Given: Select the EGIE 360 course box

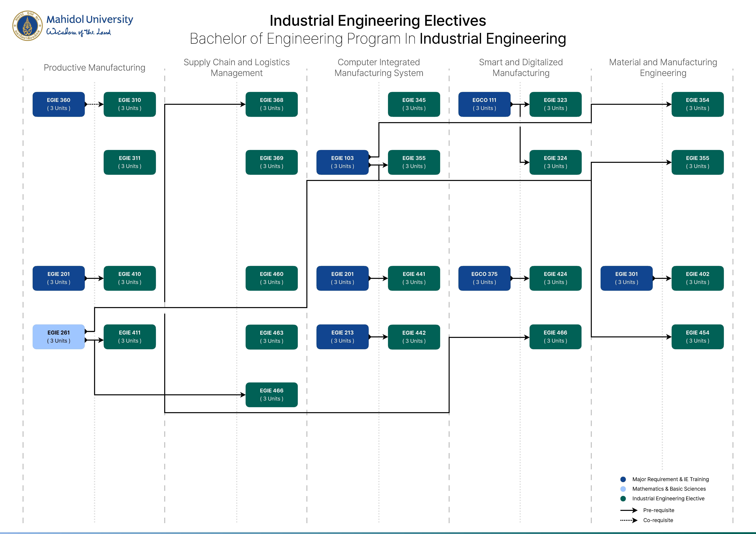Looking at the screenshot, I should coord(59,104).
